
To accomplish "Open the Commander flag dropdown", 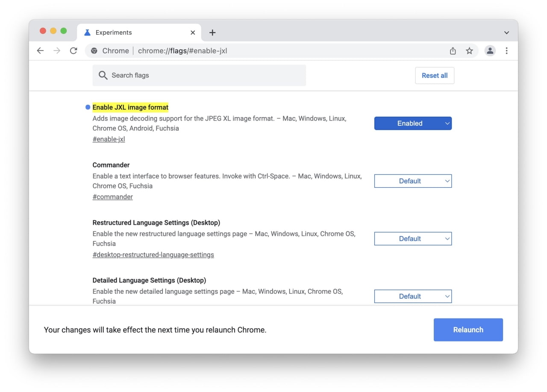I will click(413, 181).
